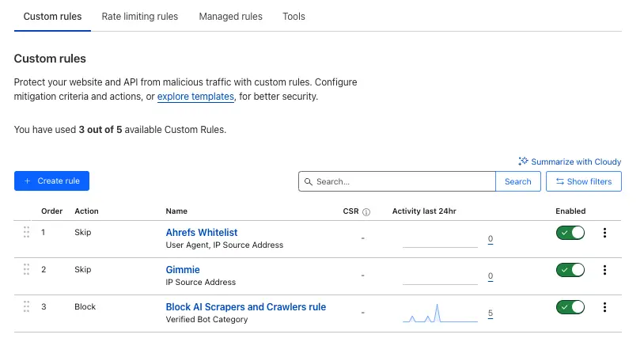Screen dimensions: 644x342
Task: Switch to the Managed rules tab
Action: pyautogui.click(x=230, y=17)
